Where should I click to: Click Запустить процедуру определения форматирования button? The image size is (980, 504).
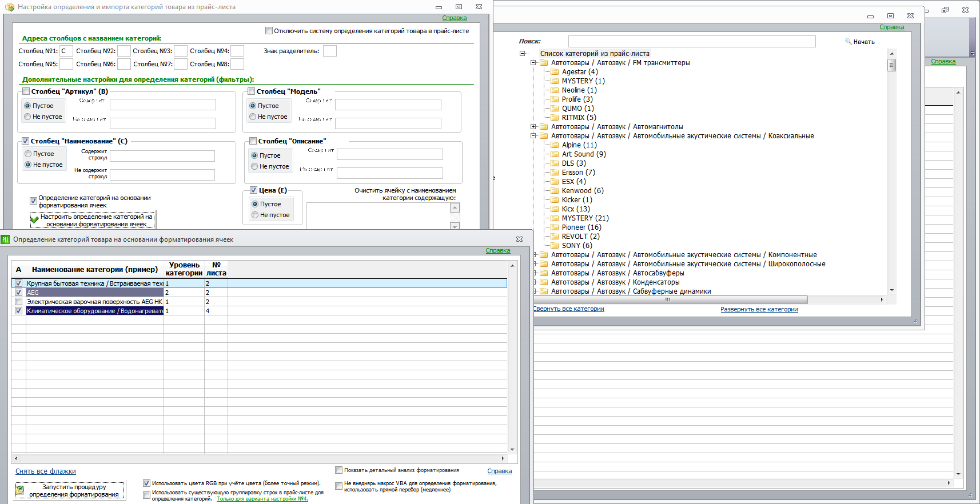coord(69,490)
